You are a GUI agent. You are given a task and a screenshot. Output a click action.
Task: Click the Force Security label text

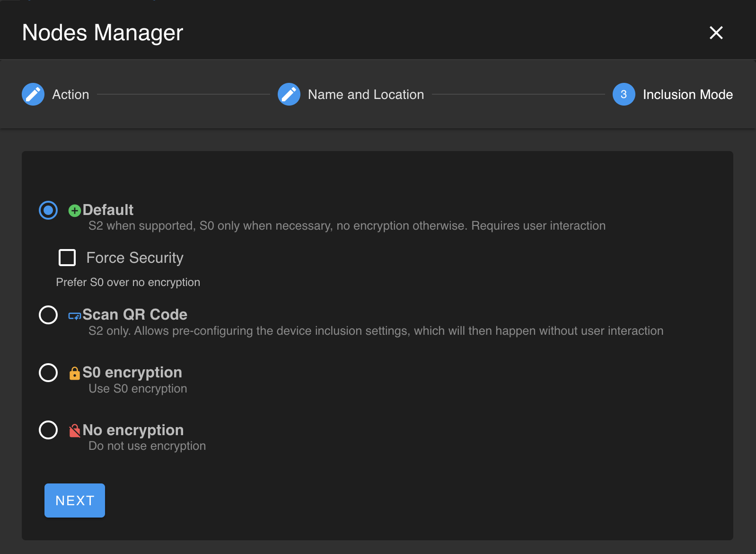click(135, 258)
